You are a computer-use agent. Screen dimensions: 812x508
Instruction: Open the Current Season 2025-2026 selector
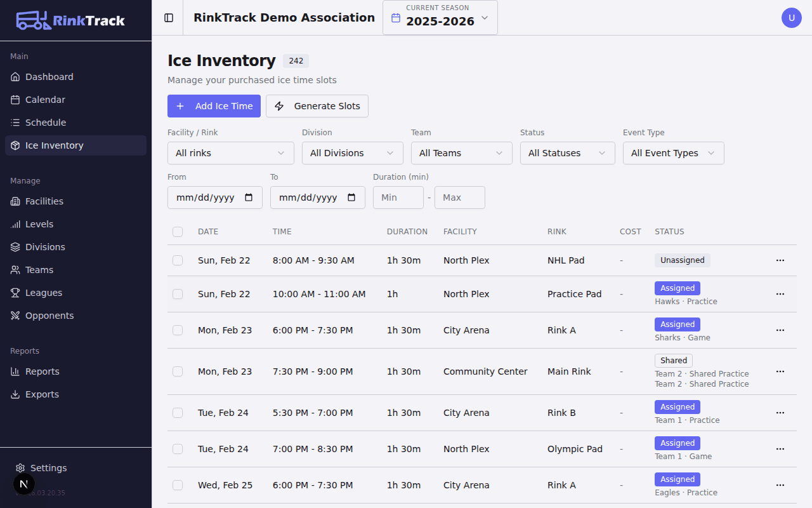tap(440, 18)
